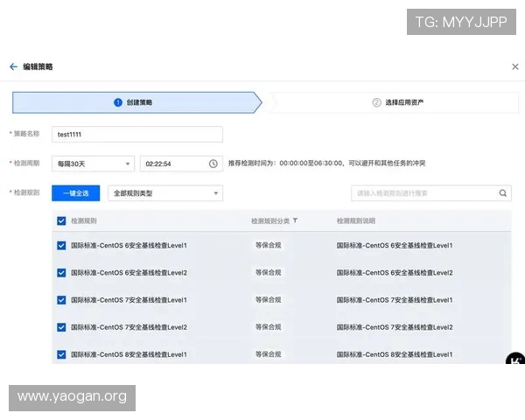Click description text for CentOS 8 Level1
The width and height of the screenshot is (525, 420).
(x=395, y=354)
